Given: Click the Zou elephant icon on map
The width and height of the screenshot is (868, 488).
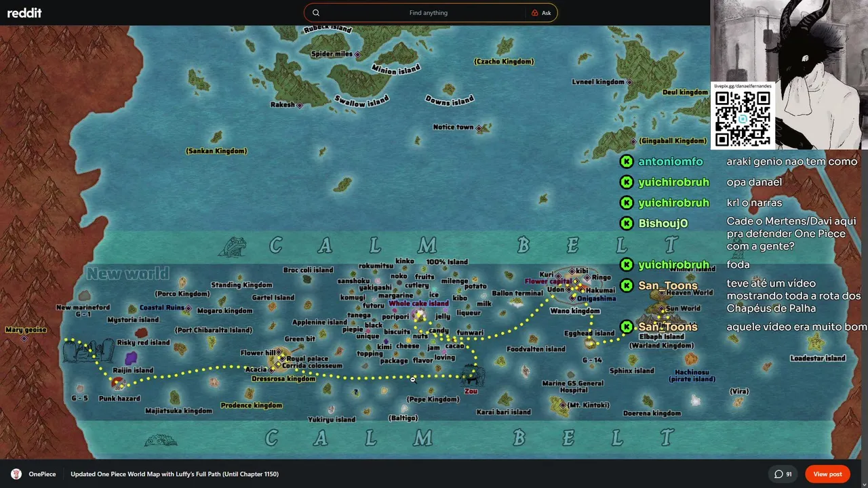Looking at the screenshot, I should click(472, 374).
